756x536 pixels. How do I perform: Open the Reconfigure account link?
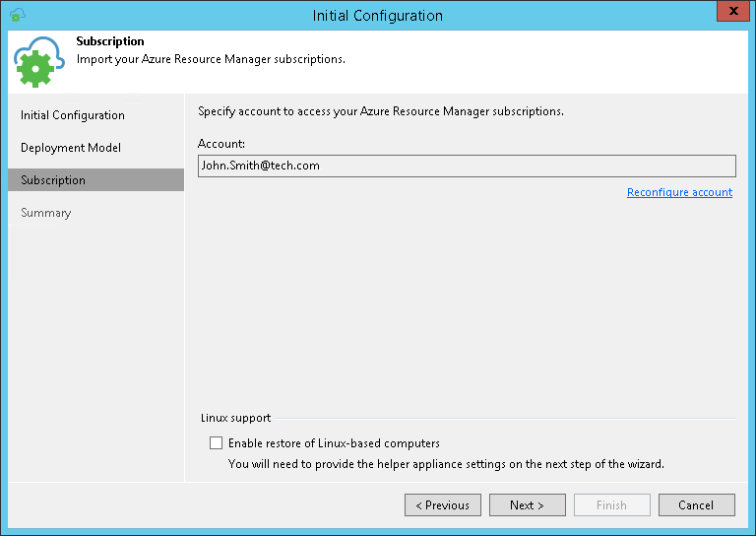click(x=679, y=192)
